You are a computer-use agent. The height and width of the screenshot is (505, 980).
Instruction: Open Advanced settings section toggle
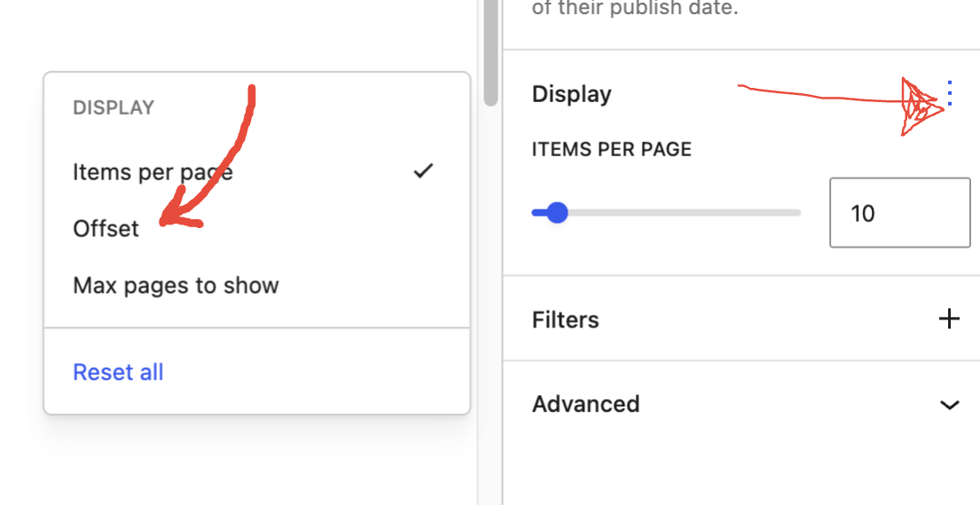(949, 405)
